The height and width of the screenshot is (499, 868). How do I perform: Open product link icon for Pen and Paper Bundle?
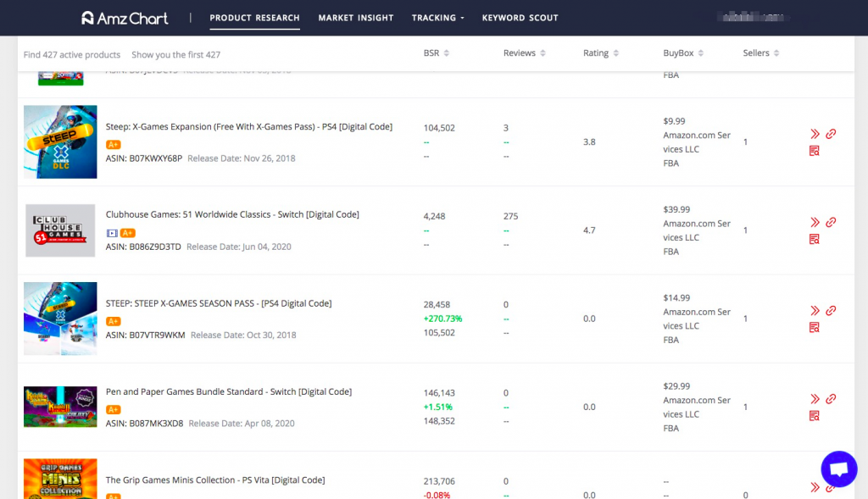(831, 399)
